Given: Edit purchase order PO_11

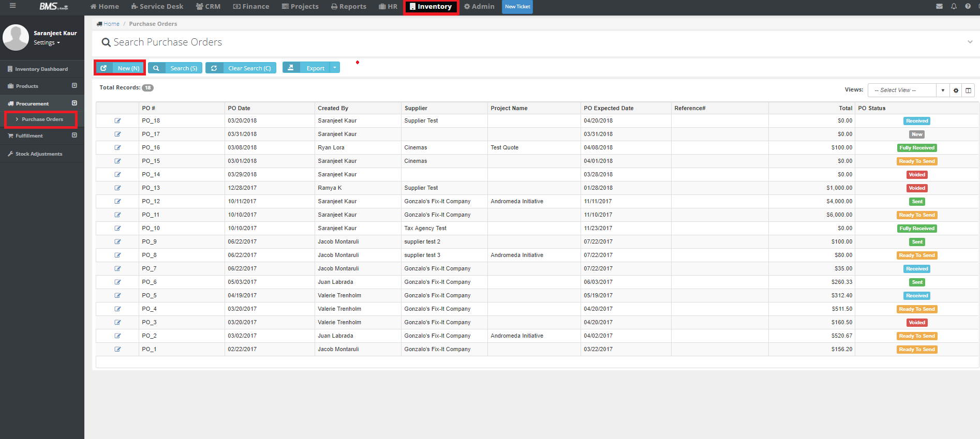Looking at the screenshot, I should click(x=117, y=215).
